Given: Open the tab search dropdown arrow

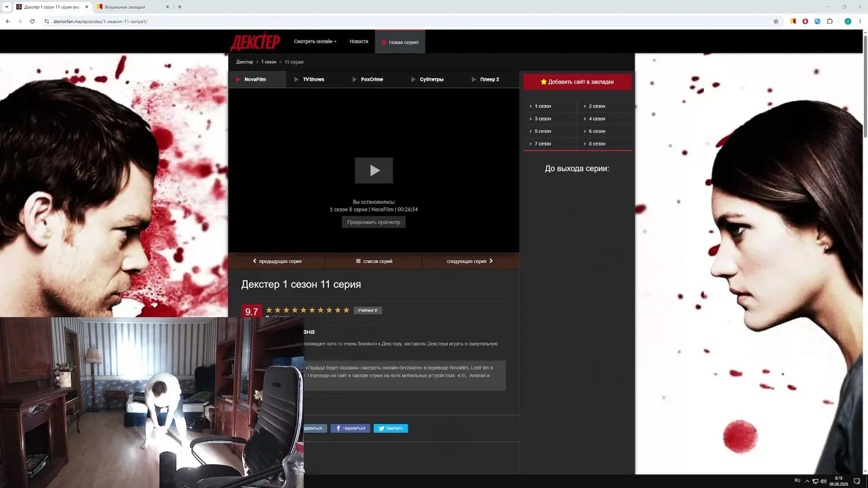Looking at the screenshot, I should pos(6,7).
